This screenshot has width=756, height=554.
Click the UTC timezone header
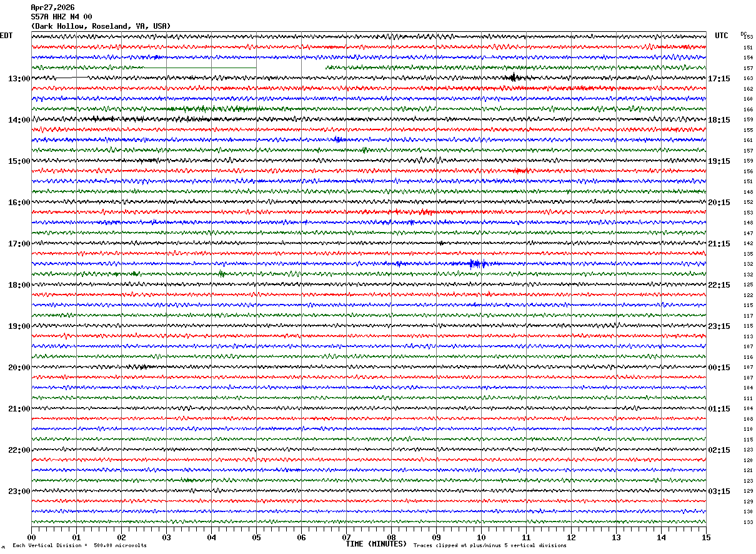(722, 36)
